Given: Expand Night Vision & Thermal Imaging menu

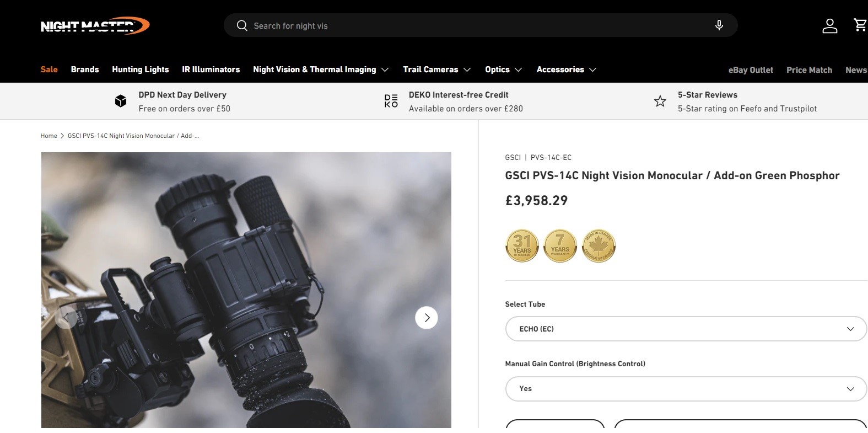Looking at the screenshot, I should [321, 70].
